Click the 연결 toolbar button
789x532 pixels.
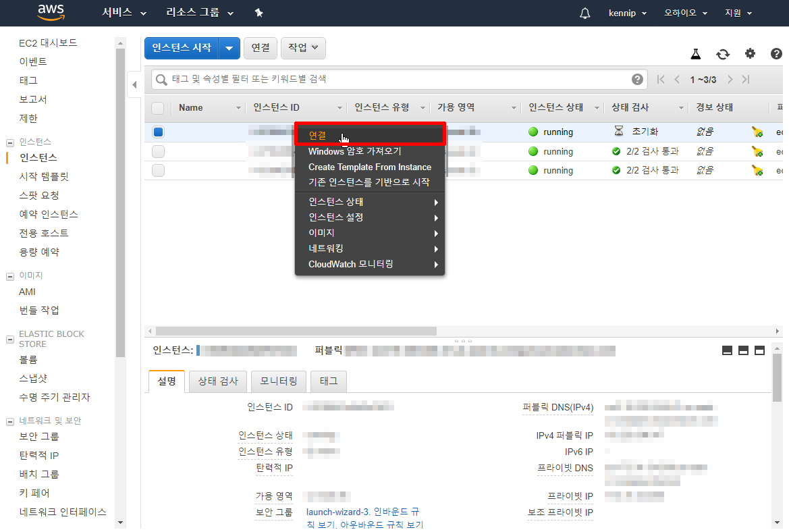tap(261, 48)
